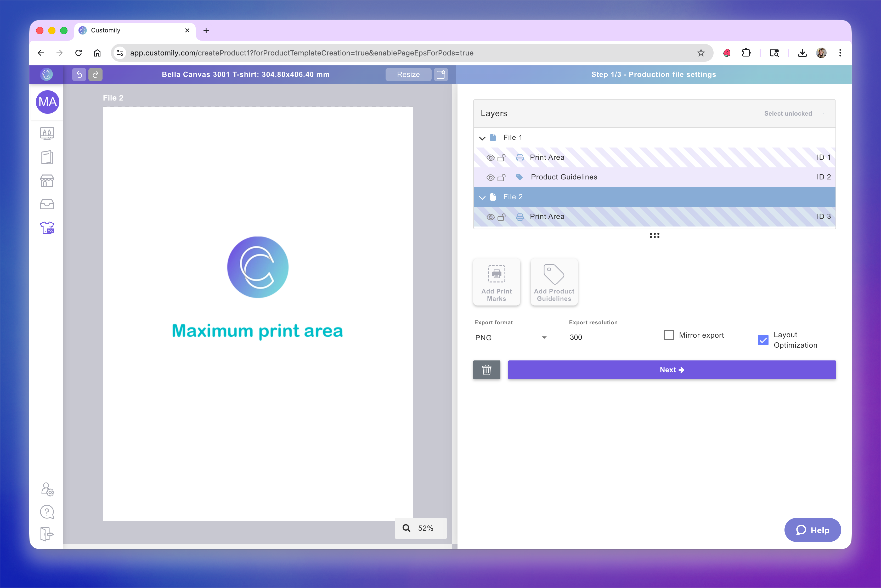
Task: Click the undo arrow in top toolbar
Action: coord(79,74)
